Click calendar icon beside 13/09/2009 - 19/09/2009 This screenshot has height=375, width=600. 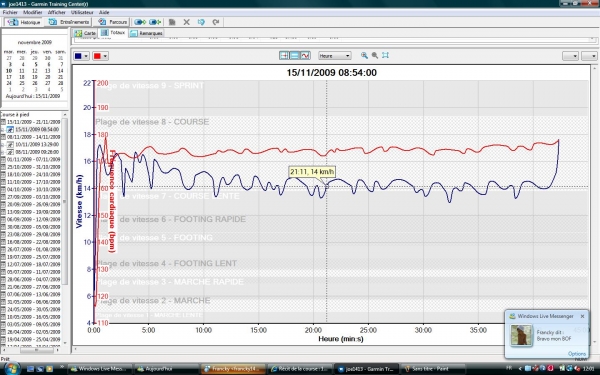(x=3, y=212)
